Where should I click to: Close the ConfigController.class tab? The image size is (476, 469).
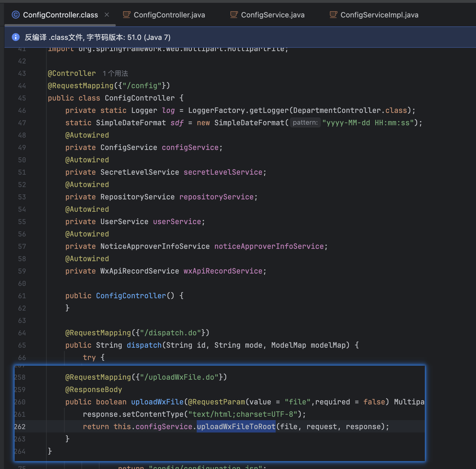point(107,15)
